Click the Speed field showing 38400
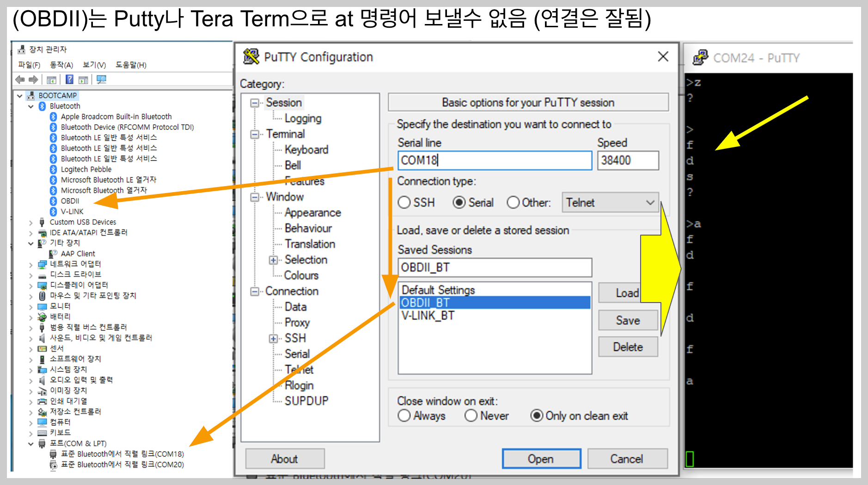 coord(628,160)
